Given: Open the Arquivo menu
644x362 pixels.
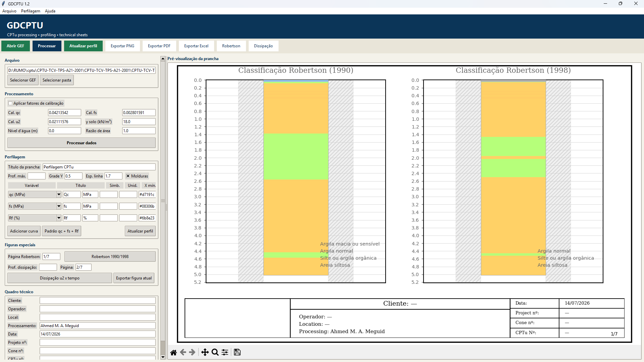Looking at the screenshot, I should click(x=9, y=11).
